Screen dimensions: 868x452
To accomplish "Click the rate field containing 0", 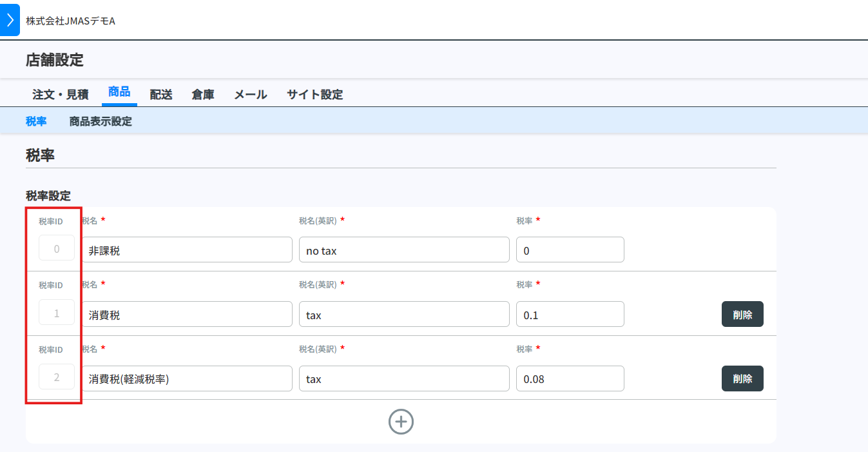I will pos(570,250).
